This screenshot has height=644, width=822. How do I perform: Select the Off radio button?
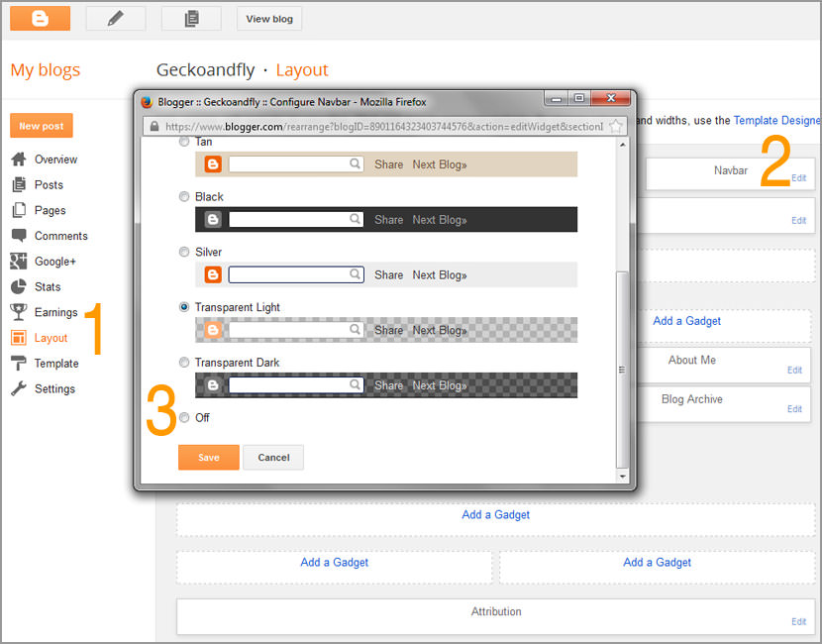coord(184,417)
